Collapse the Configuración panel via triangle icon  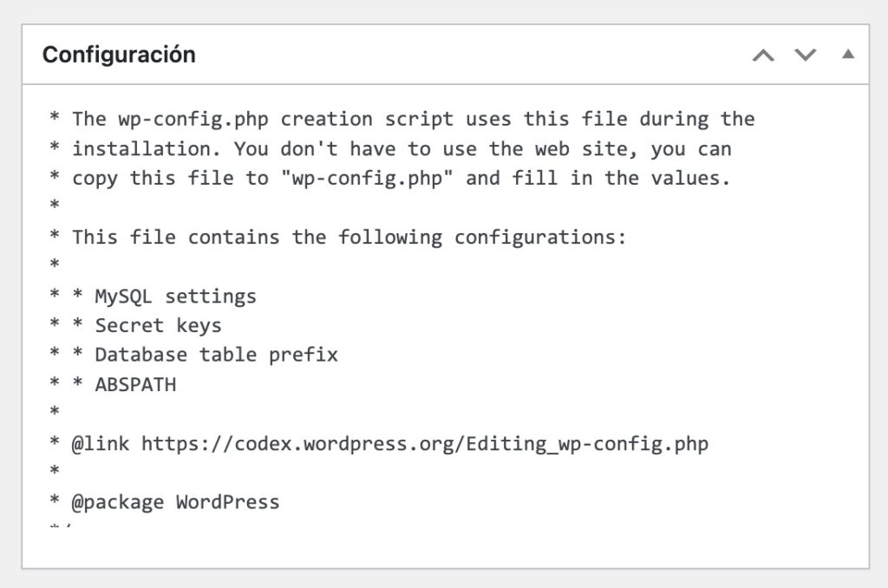[847, 54]
